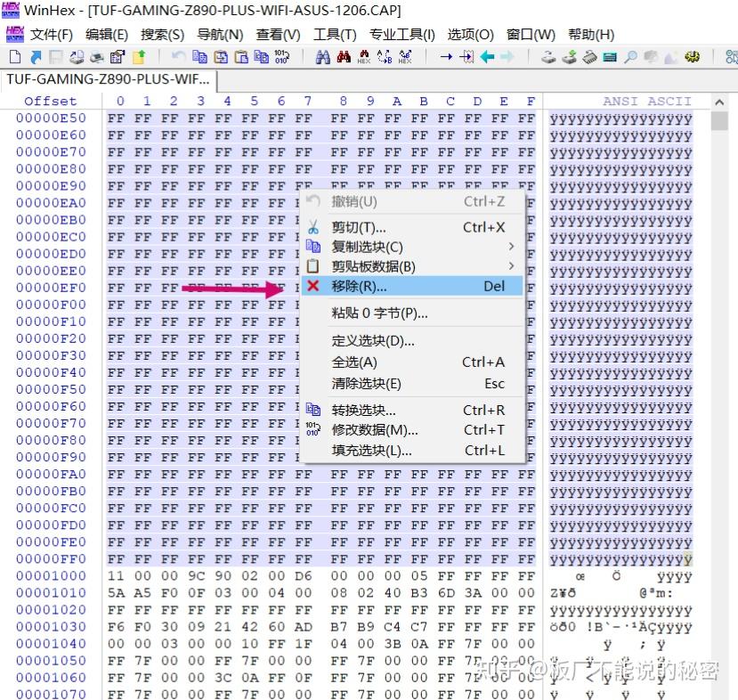Select the TUF-GAMING-Z890-PLUS-WIF... file tab

(x=109, y=79)
